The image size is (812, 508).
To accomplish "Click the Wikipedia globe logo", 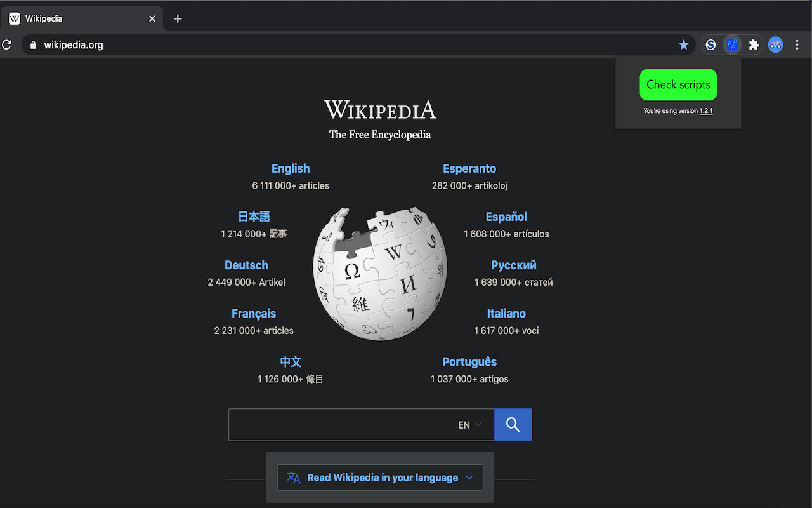I will click(379, 273).
